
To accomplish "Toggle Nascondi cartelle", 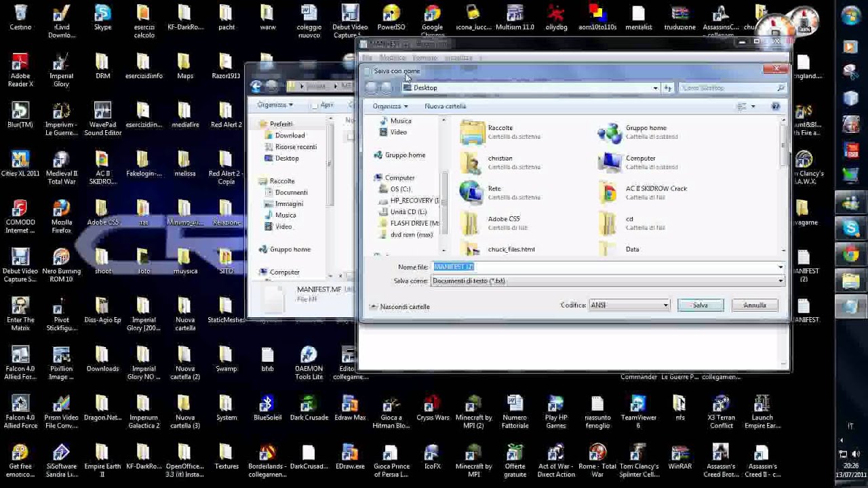I will point(399,307).
